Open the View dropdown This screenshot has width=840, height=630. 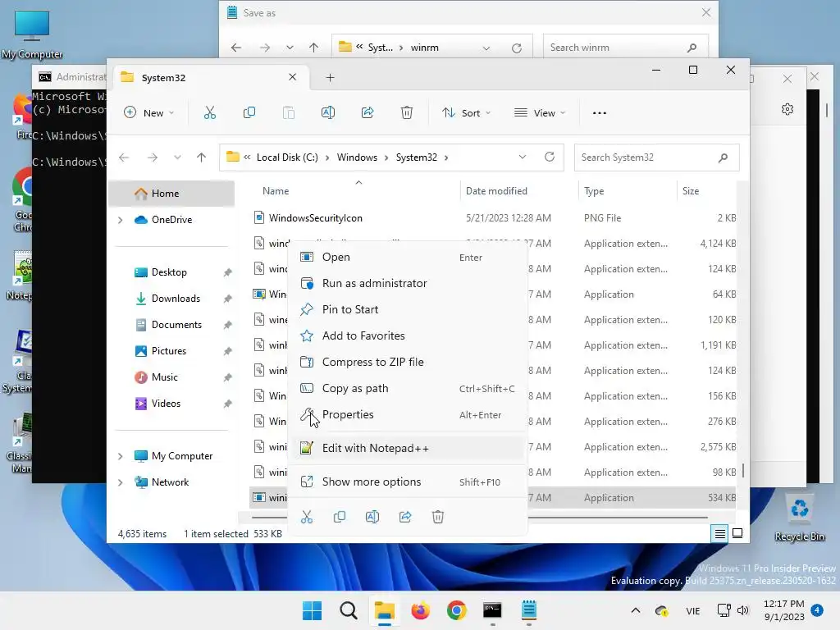[x=540, y=113]
